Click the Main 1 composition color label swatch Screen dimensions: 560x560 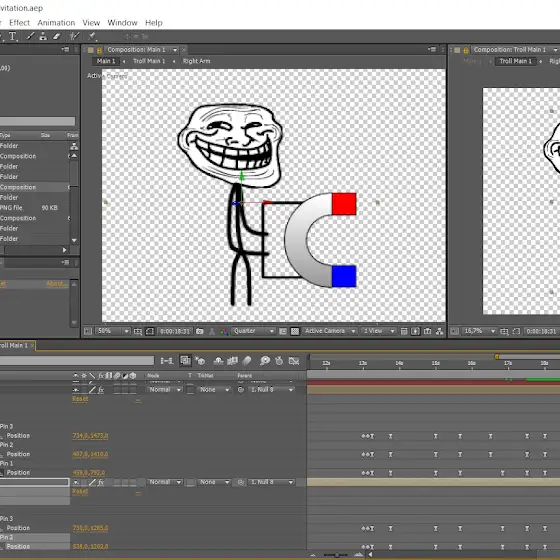point(91,50)
